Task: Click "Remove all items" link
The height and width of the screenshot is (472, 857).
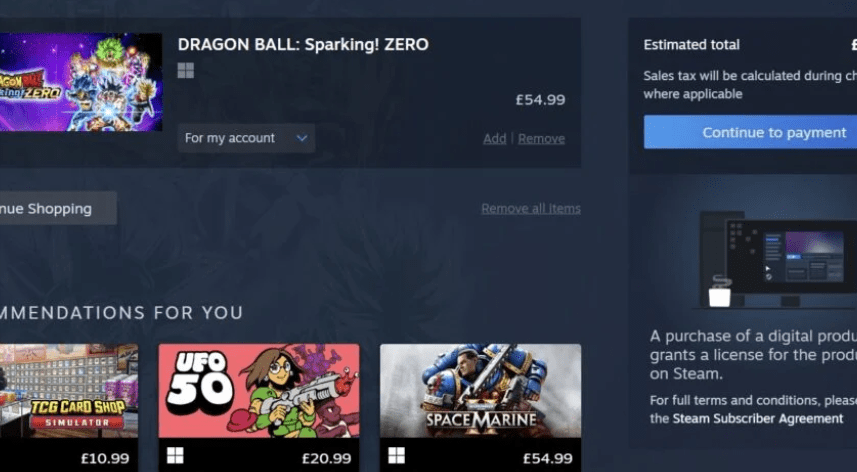Action: [x=530, y=208]
